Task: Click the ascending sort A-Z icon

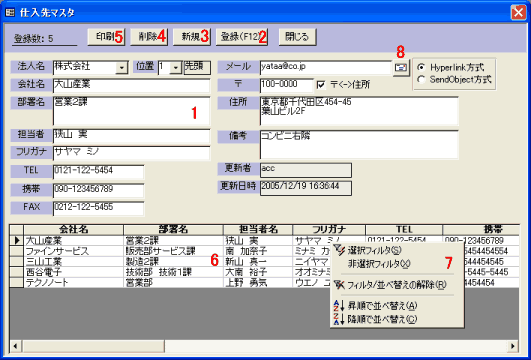Action: tap(339, 305)
